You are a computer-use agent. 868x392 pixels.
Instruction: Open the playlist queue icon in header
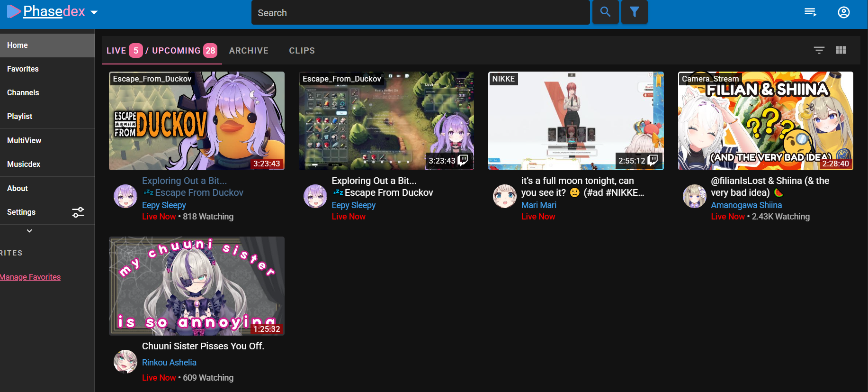[810, 12]
